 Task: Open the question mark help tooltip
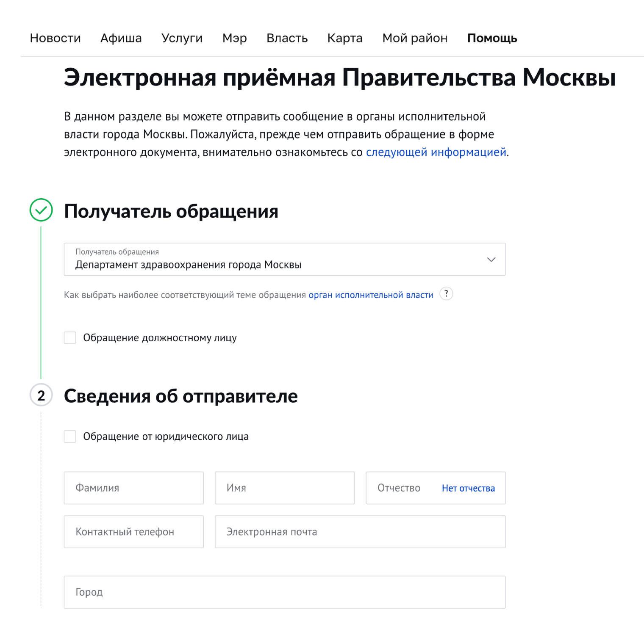click(446, 293)
